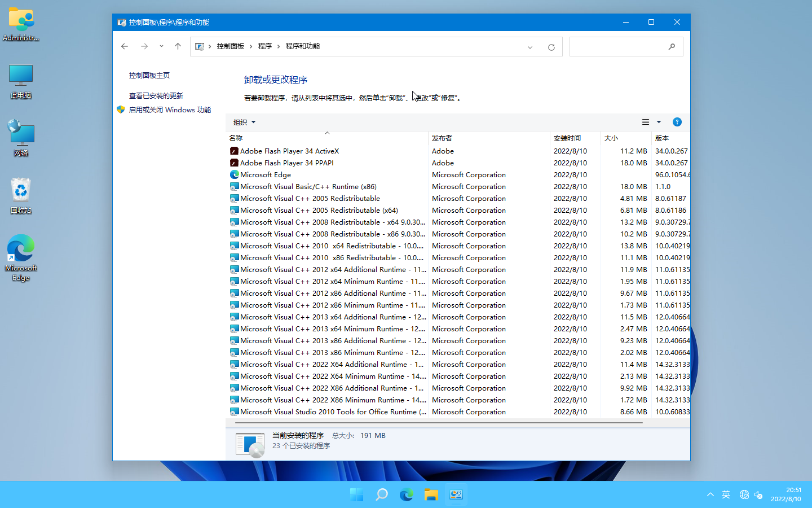Screen dimensions: 812x508
Task: Click the Forward navigation arrow
Action: pos(144,46)
